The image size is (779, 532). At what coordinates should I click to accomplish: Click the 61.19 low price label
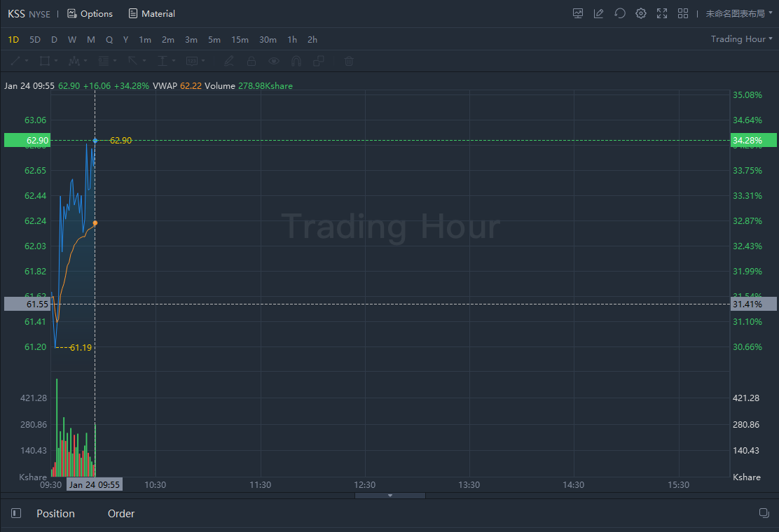tap(81, 347)
